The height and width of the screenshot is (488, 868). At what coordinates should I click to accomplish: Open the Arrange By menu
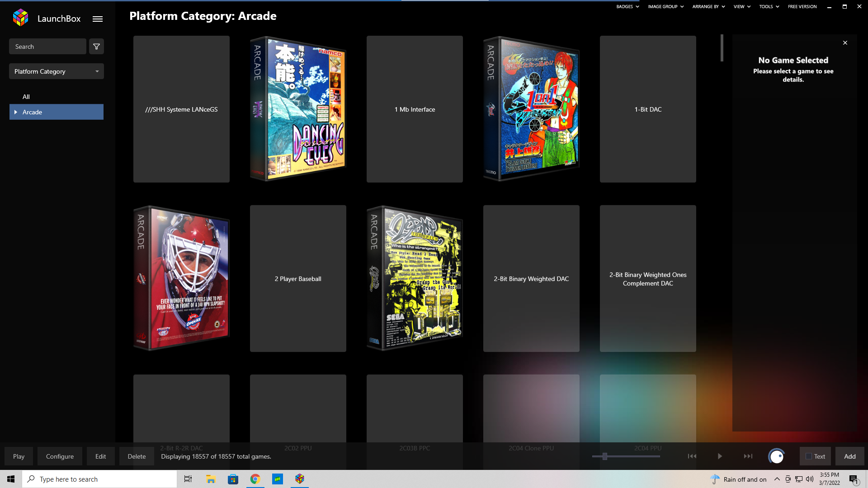(708, 7)
